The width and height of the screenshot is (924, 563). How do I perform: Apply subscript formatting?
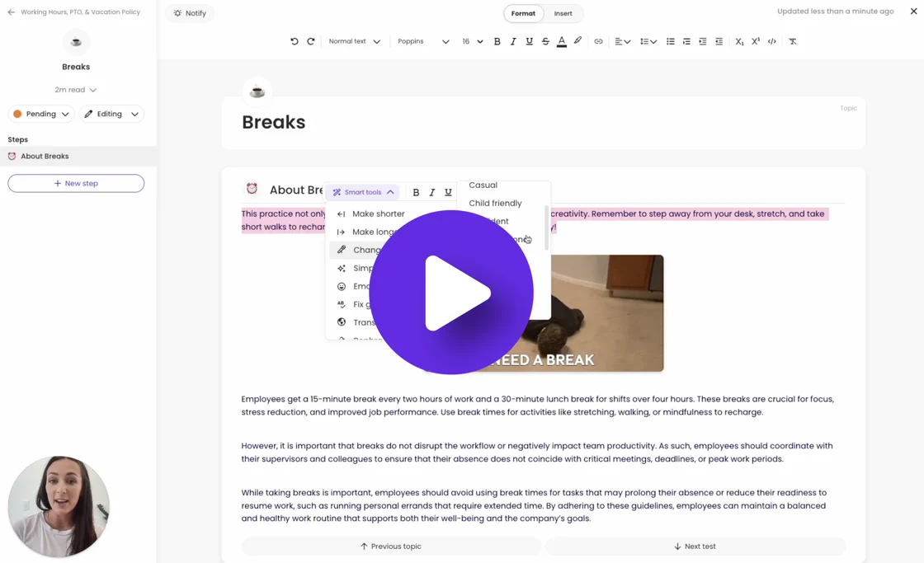tap(739, 41)
